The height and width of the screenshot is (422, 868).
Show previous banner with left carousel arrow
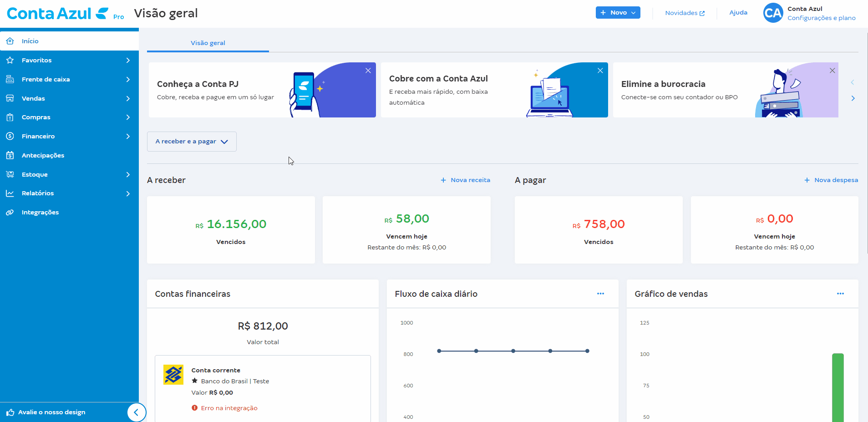point(853,82)
